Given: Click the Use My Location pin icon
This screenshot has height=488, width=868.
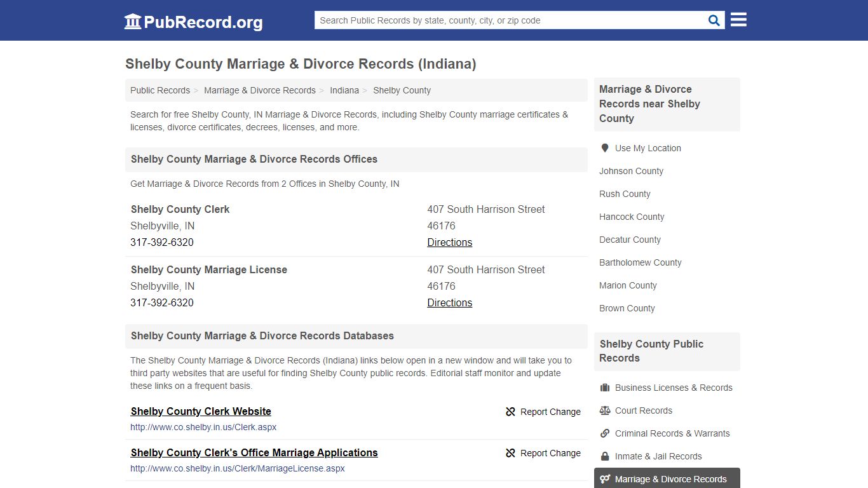Looking at the screenshot, I should coord(605,148).
